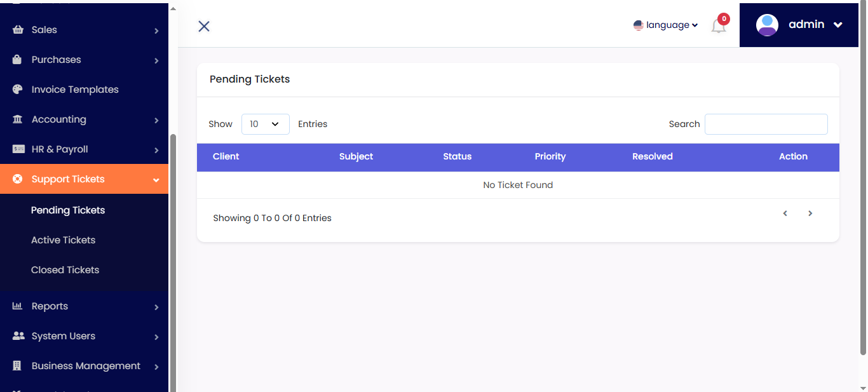Viewport: 868px width, 392px height.
Task: Select the Reports menu label
Action: coord(50,306)
